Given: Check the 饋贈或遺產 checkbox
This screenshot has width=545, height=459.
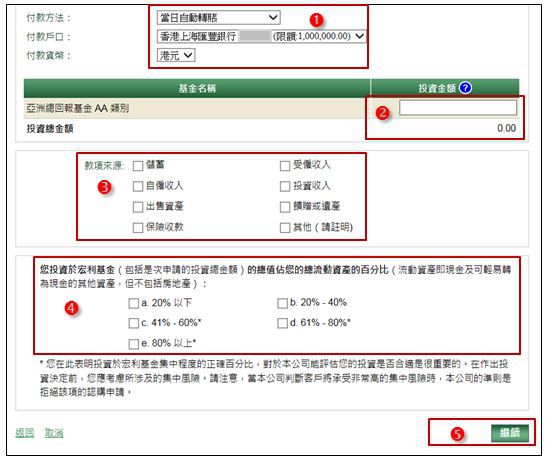Looking at the screenshot, I should (285, 207).
